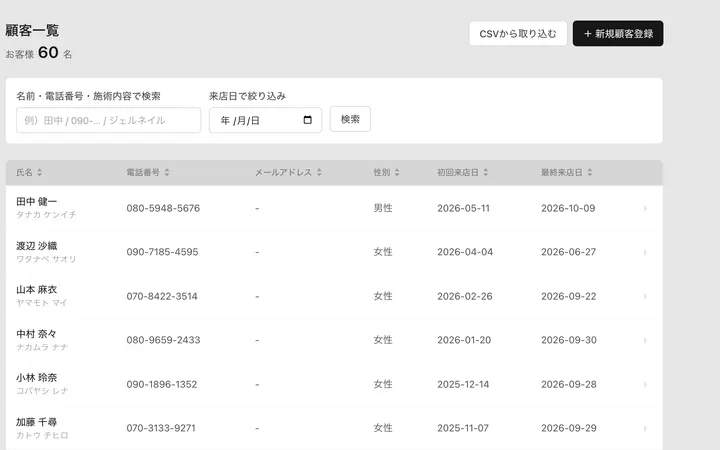
Task: Click first visit date 2025-12-14
Action: tap(463, 384)
